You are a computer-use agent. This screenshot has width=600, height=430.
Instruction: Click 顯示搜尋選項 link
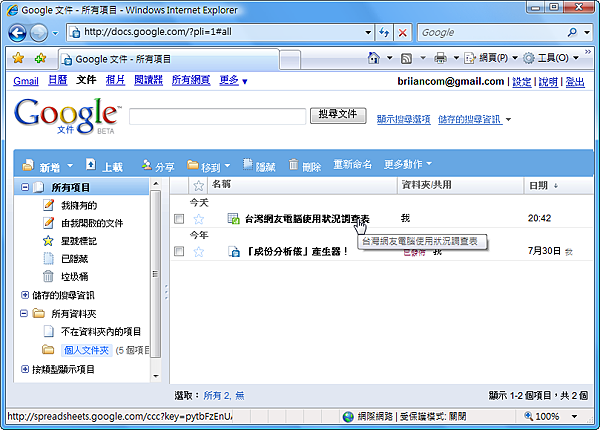404,119
